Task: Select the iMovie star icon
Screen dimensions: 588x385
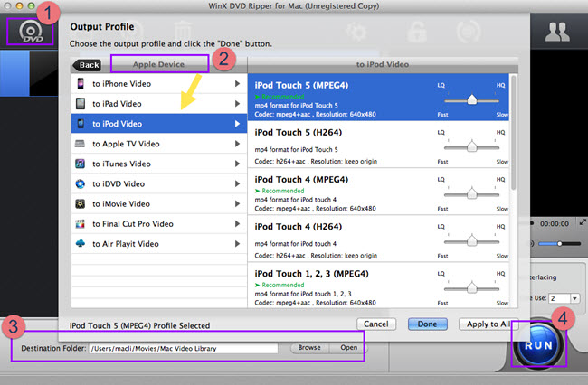Action: 80,203
